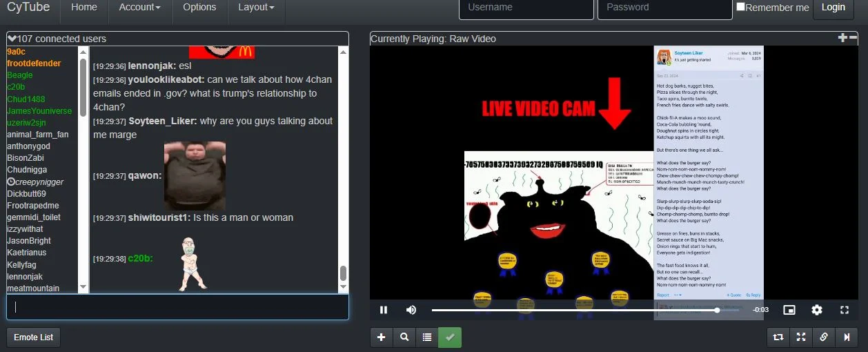Click the image posted by qawon
The image size is (868, 352).
[195, 175]
